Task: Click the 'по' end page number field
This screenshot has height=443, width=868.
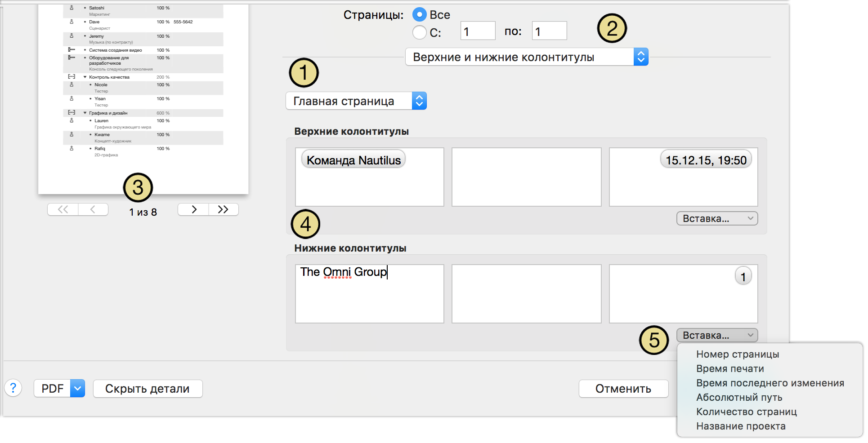Action: (x=549, y=31)
